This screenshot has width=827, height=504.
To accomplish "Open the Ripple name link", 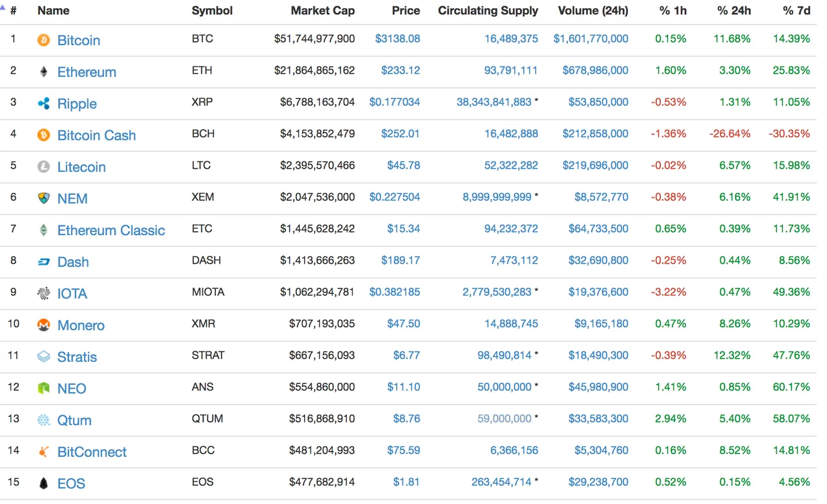I will (x=77, y=103).
